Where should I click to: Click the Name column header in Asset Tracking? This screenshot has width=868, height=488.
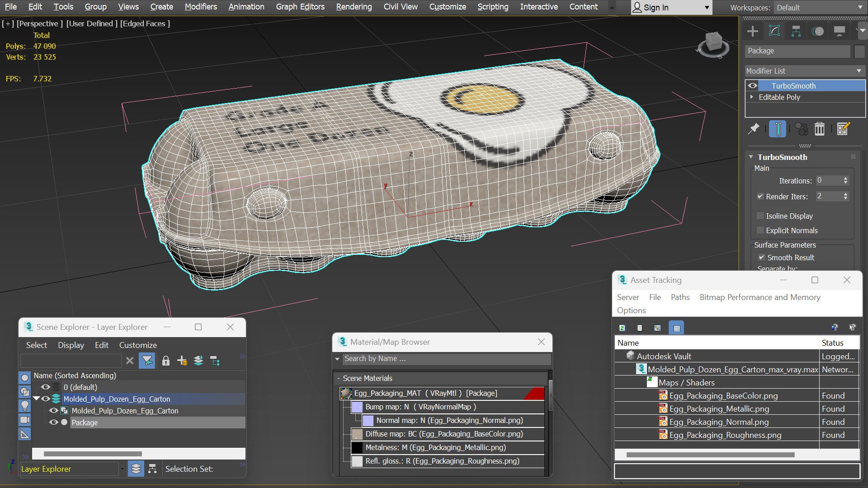point(717,343)
